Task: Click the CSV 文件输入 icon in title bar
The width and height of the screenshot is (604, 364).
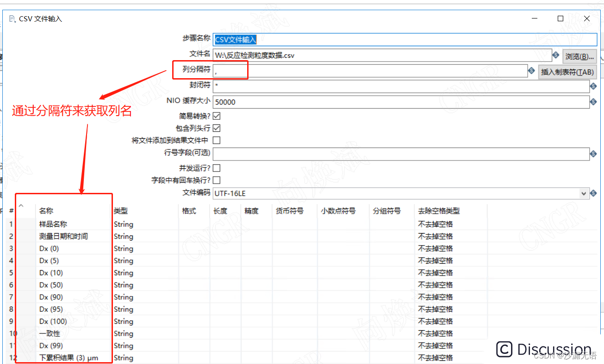Action: pos(11,19)
